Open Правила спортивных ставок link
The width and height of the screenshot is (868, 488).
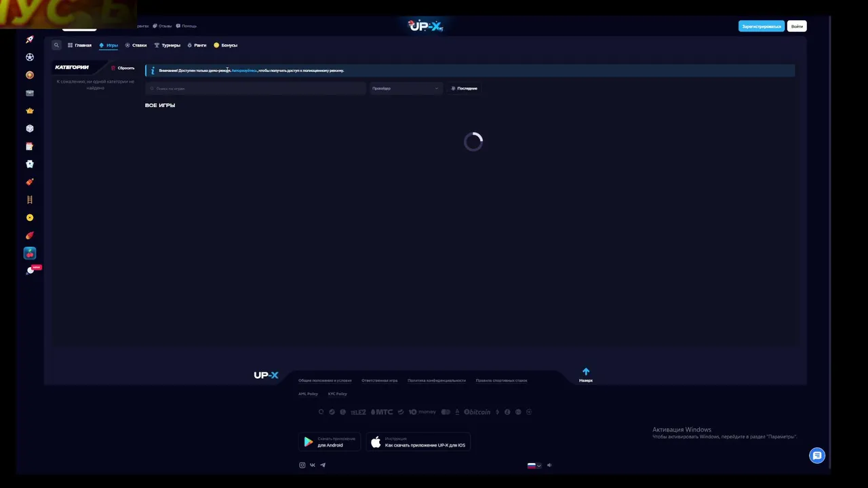pyautogui.click(x=501, y=380)
